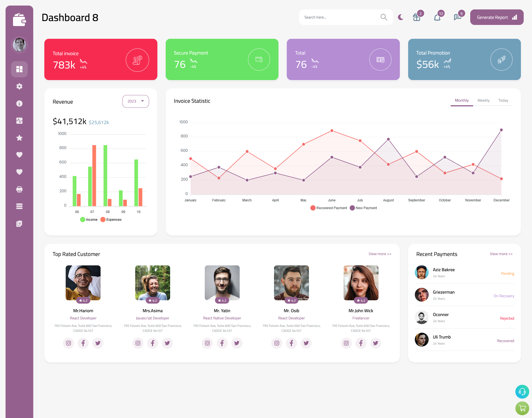Click the heart/wishlist icon in sidebar
Viewport: 532px width, 418px height.
point(19,155)
